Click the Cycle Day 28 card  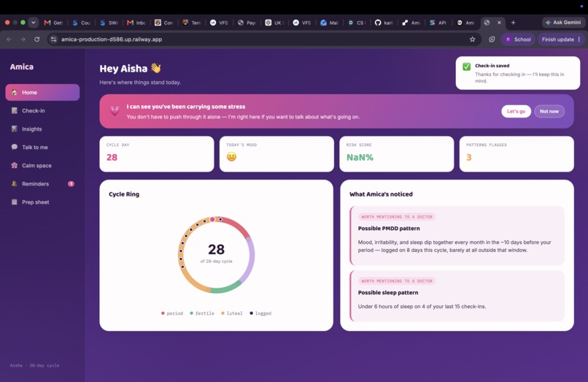[x=157, y=154]
